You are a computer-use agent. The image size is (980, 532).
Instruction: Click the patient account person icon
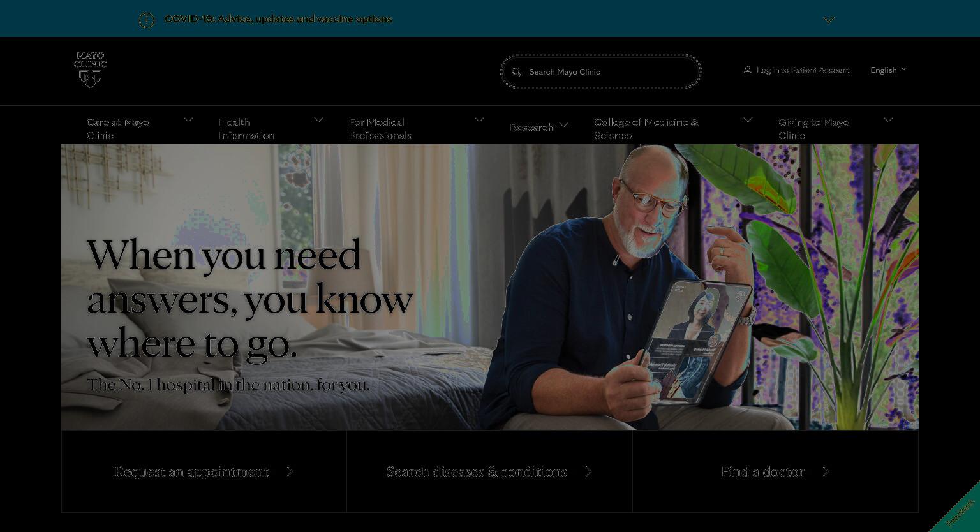pos(747,70)
